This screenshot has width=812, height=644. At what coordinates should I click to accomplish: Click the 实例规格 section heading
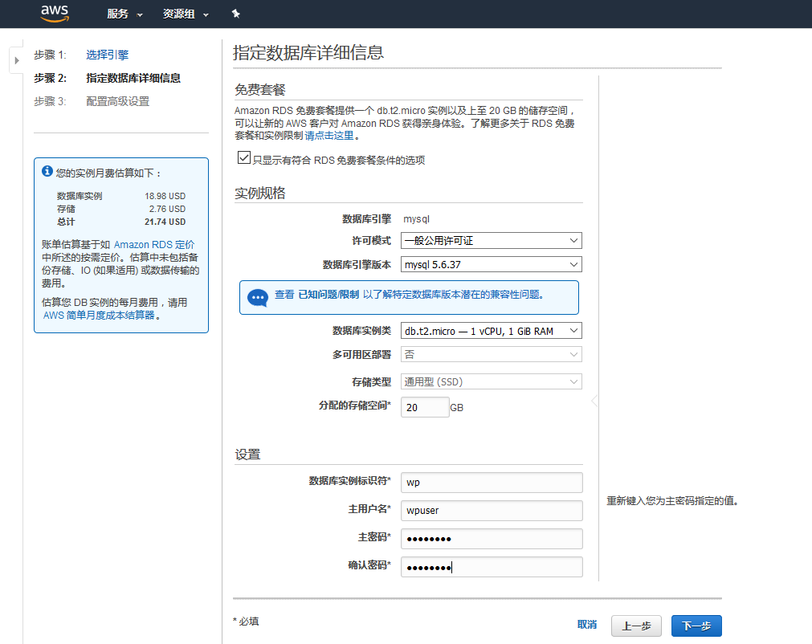pos(260,193)
